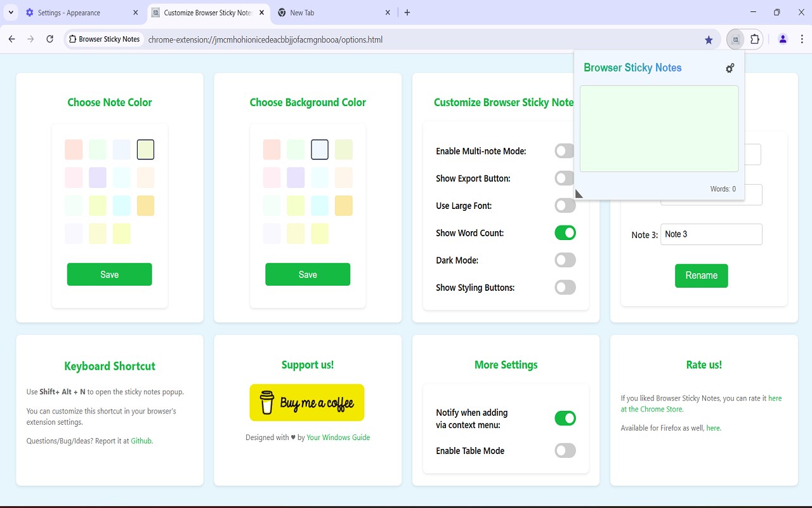812x508 pixels.
Task: Click the popup note resize corner handle
Action: (x=579, y=193)
